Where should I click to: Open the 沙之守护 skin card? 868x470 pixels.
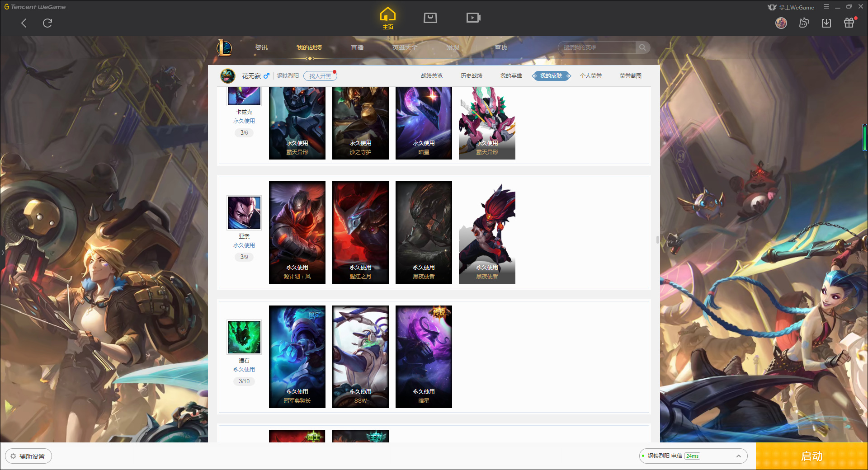click(360, 123)
